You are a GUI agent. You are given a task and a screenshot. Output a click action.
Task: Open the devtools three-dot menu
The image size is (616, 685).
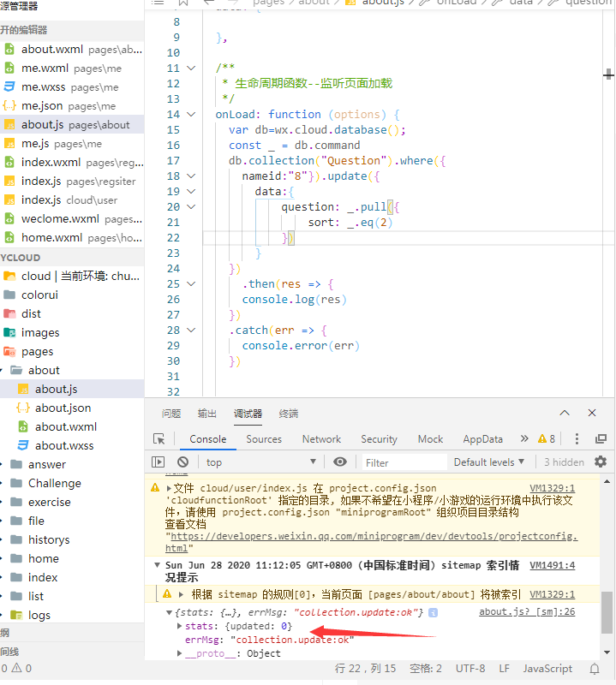tap(577, 438)
